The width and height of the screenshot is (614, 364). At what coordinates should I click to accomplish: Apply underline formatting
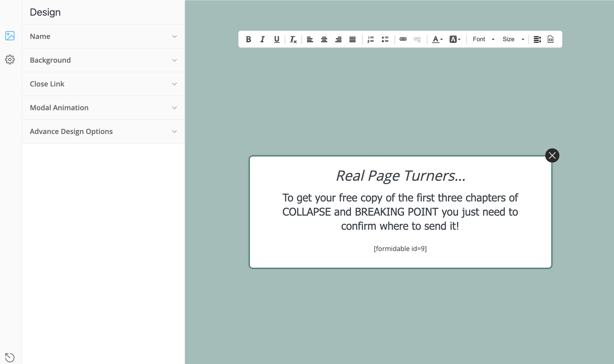point(277,39)
